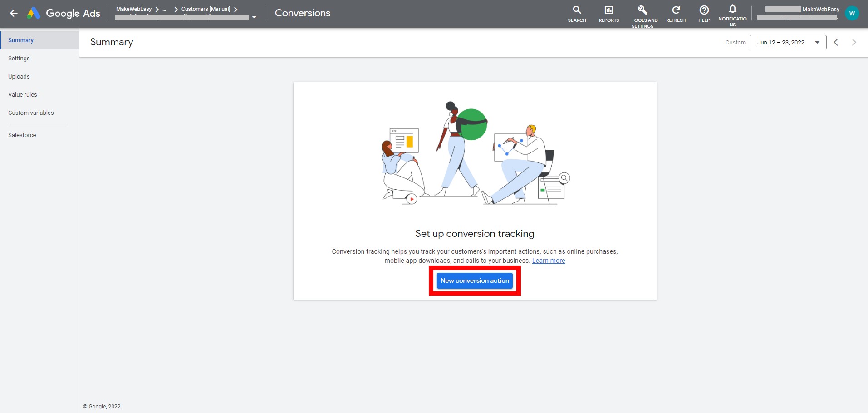The height and width of the screenshot is (413, 868).
Task: Click the next date range arrow
Action: (854, 42)
